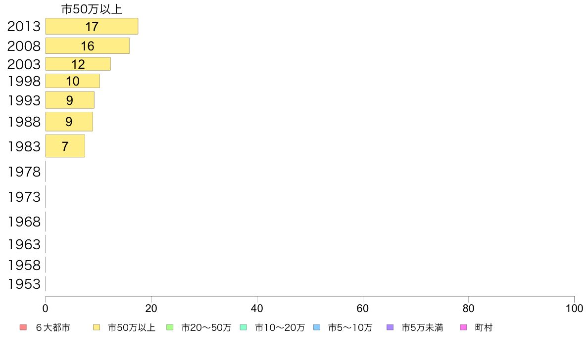This screenshot has width=588, height=364.
Task: Select the 1993 bar showing 9
Action: point(70,100)
